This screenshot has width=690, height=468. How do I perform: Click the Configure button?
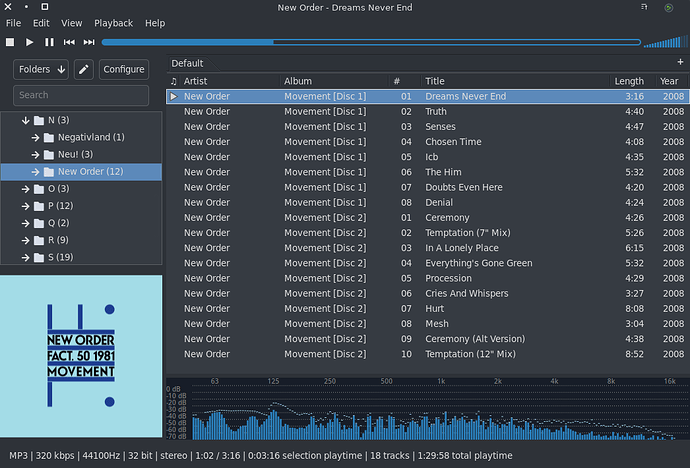tap(124, 69)
